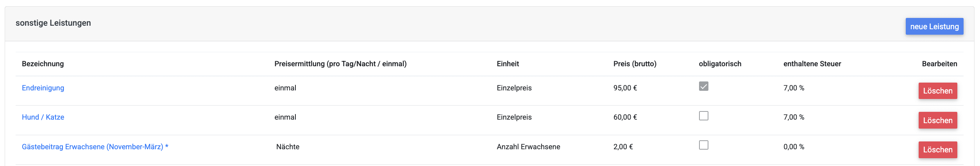This screenshot has width=980, height=166.
Task: Select the Einheit column header
Action: point(508,64)
